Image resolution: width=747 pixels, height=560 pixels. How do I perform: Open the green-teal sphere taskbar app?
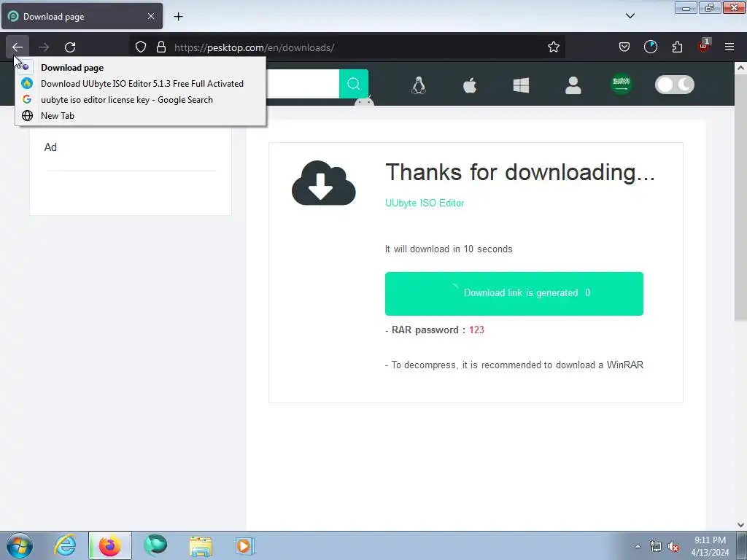155,545
